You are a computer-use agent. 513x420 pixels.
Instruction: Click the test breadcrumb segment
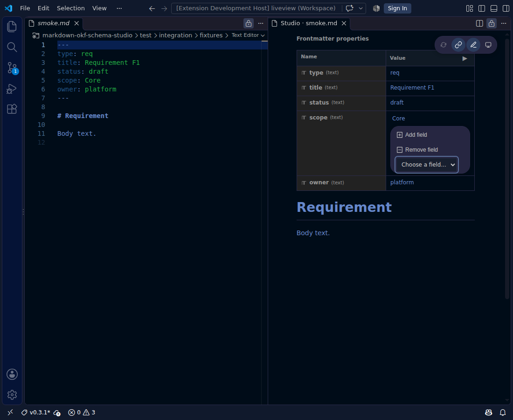(x=146, y=35)
